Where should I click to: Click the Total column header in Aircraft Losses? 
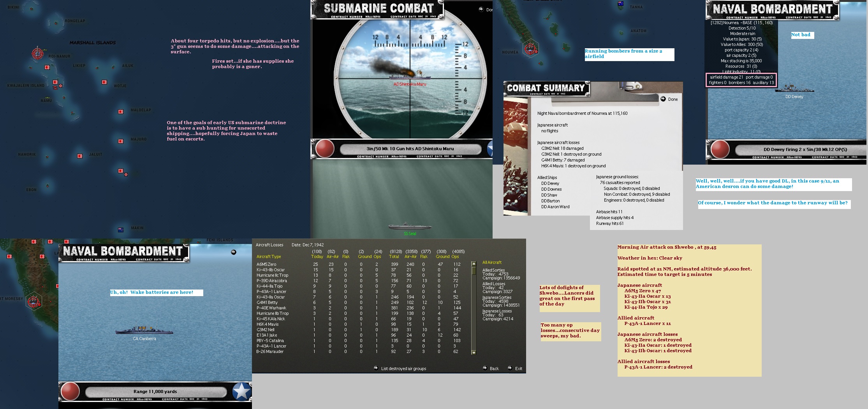(394, 256)
